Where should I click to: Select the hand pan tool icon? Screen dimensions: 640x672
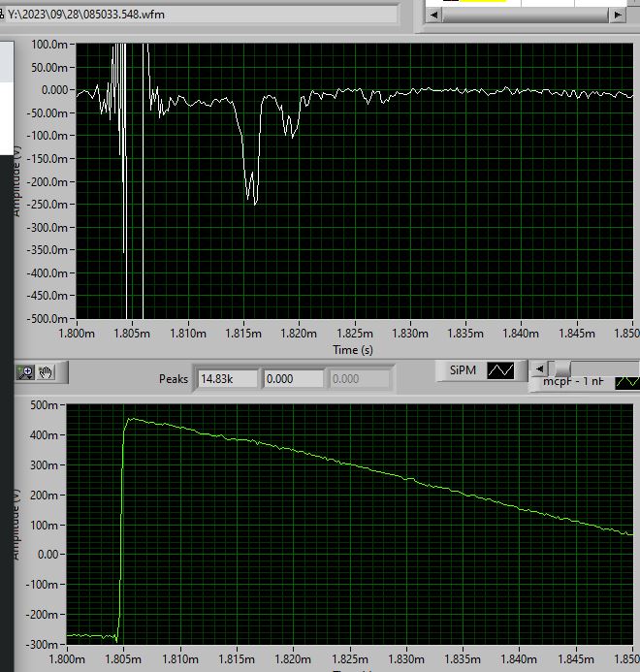tap(46, 372)
